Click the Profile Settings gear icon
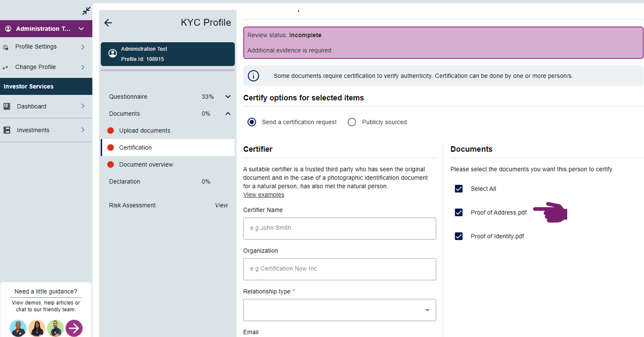644x337 pixels. point(6,47)
